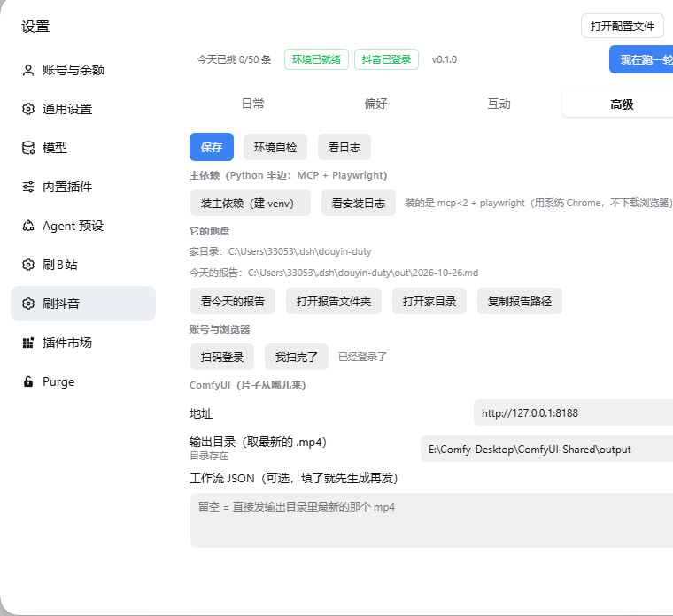Select the 刷 B 站 sidebar entry
Viewport: 673px width, 616px height.
pos(83,265)
